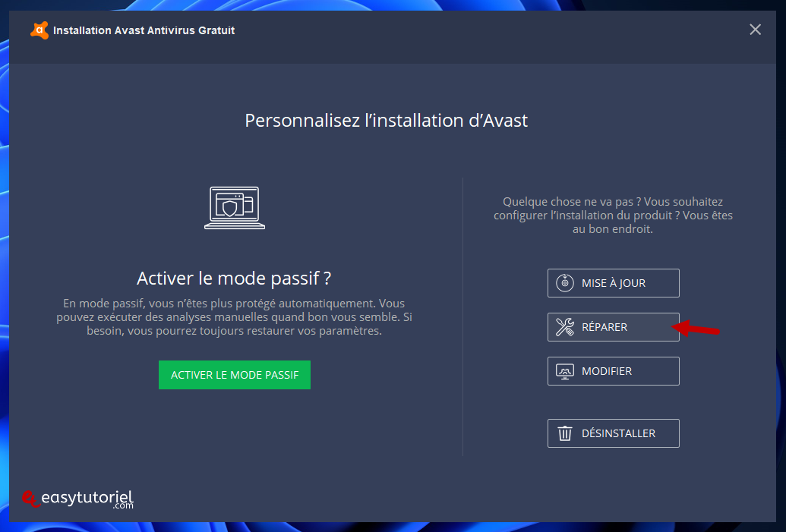The width and height of the screenshot is (786, 532).
Task: Activate passive mode with the green button
Action: [x=235, y=375]
